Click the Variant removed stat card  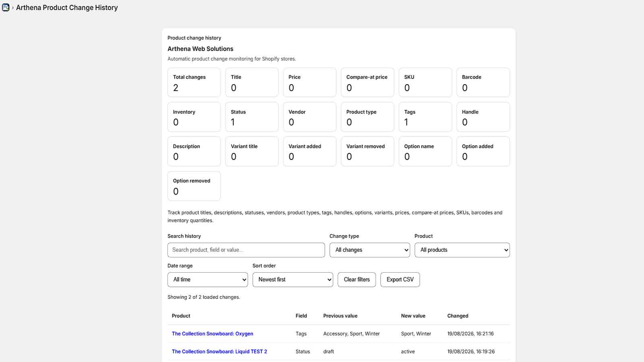(x=367, y=152)
